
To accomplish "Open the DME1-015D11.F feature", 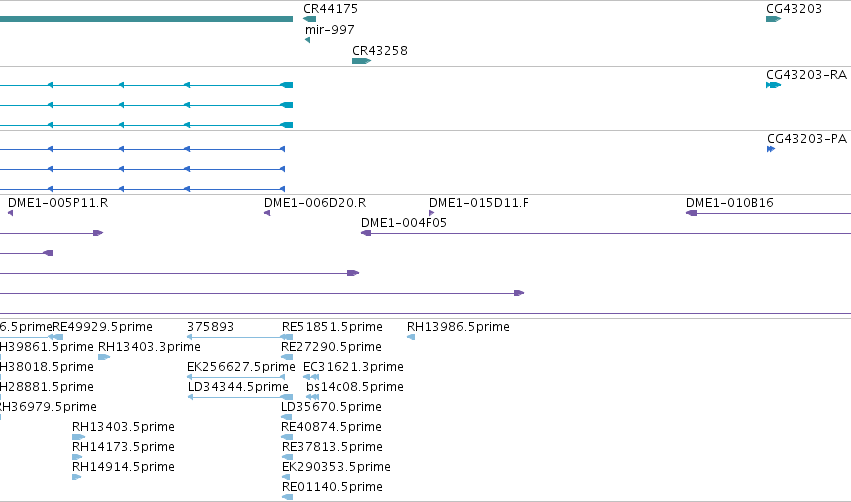I will [431, 213].
